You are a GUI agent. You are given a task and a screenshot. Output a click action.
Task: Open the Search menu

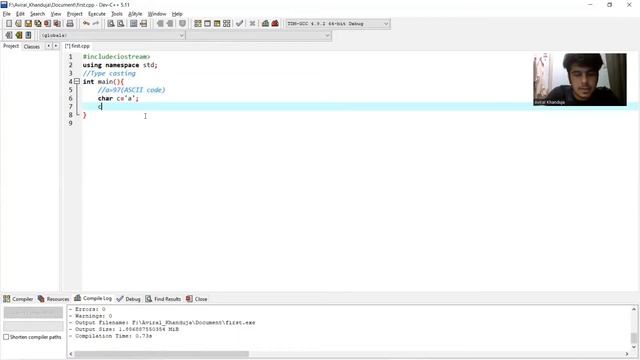37,14
